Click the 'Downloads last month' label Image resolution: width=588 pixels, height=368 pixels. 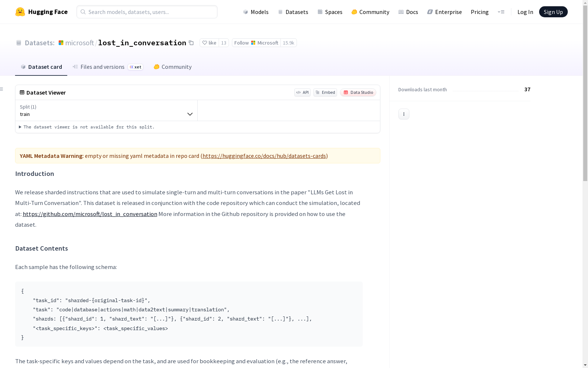pyautogui.click(x=423, y=89)
